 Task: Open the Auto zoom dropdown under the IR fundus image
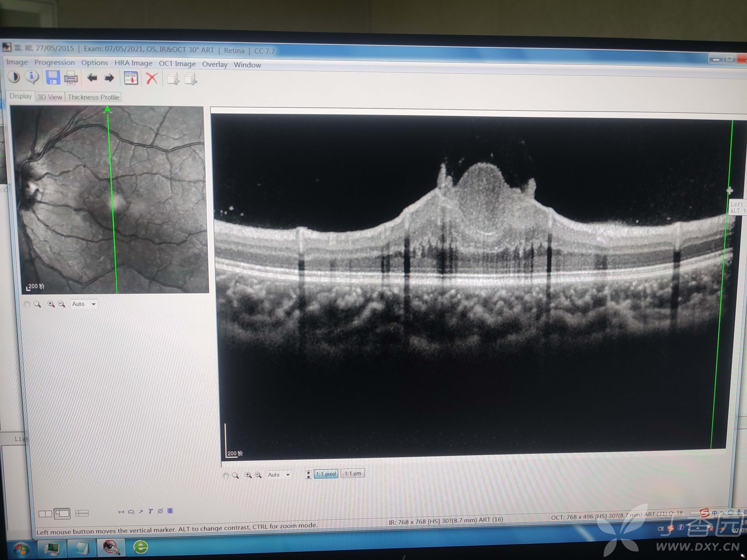coord(94,304)
